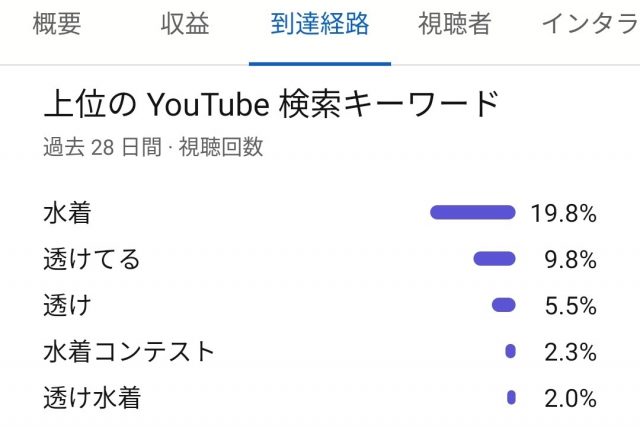Switch to the 概要 tab
The image size is (640, 427).
click(57, 26)
